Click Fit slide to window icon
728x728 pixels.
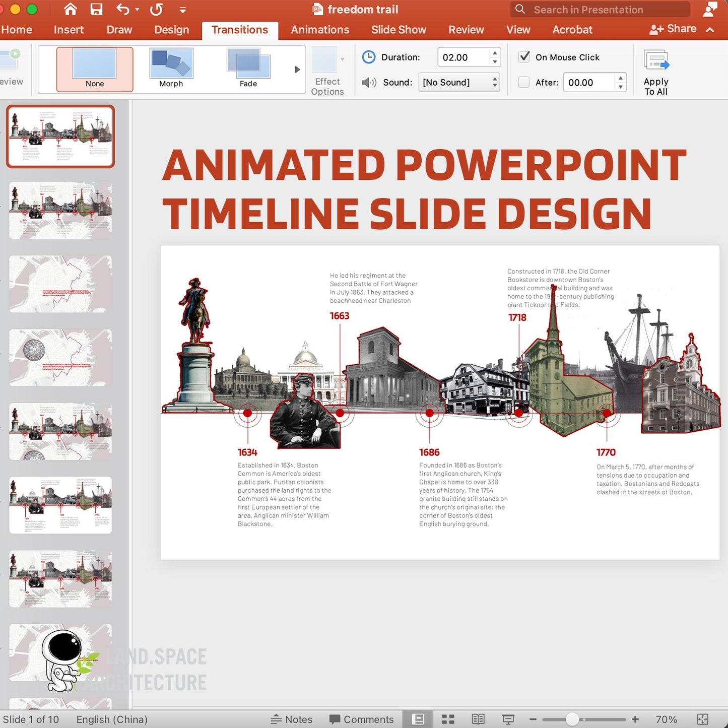coord(702,719)
